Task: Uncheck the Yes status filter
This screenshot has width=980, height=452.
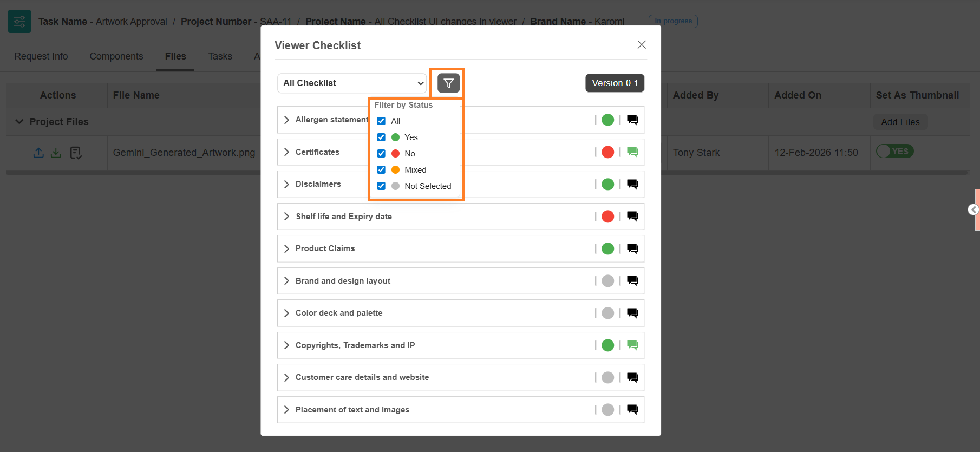Action: click(381, 137)
